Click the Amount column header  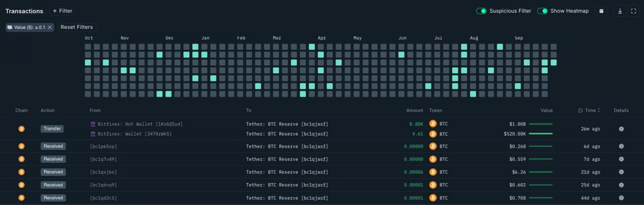point(415,111)
